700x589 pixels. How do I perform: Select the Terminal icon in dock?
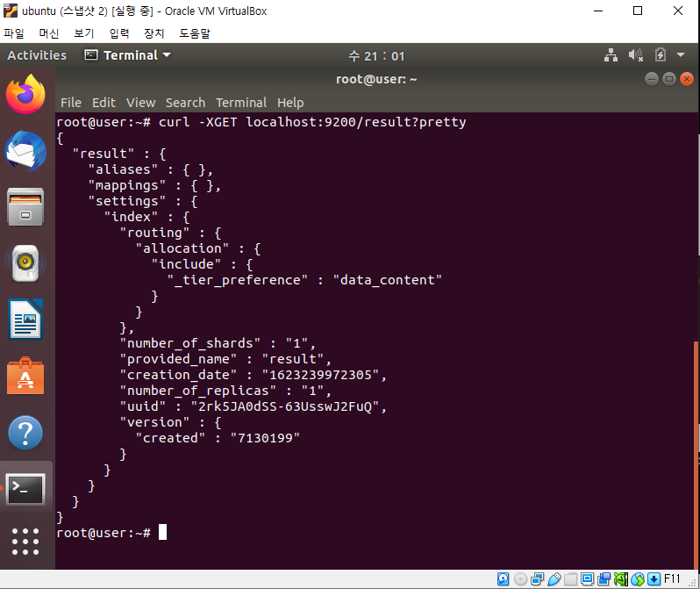(25, 489)
